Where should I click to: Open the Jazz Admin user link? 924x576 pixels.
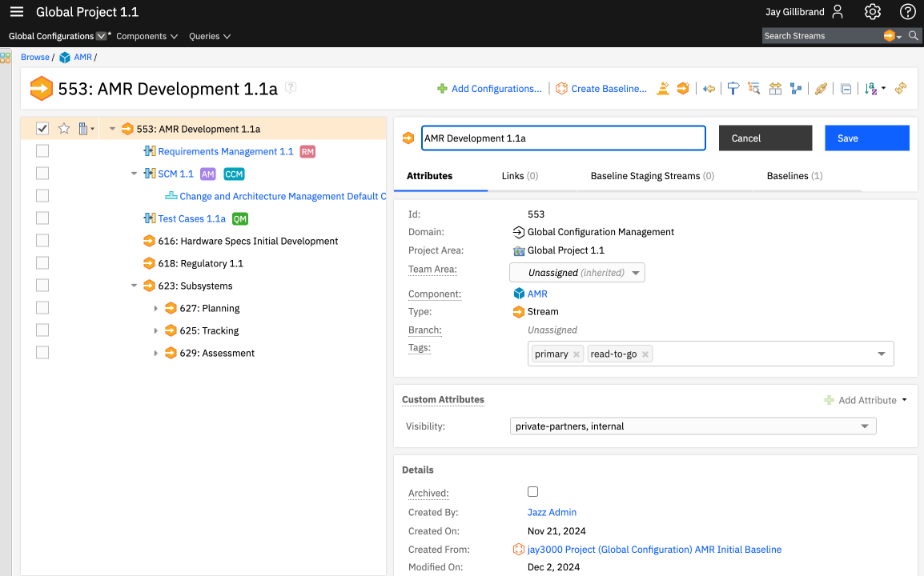(552, 512)
